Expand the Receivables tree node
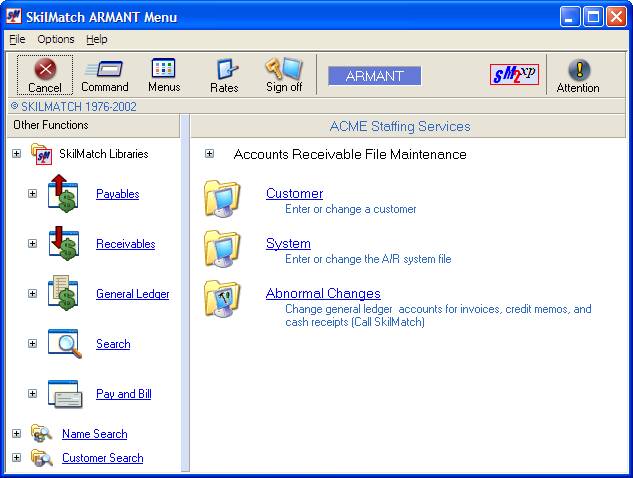 32,243
